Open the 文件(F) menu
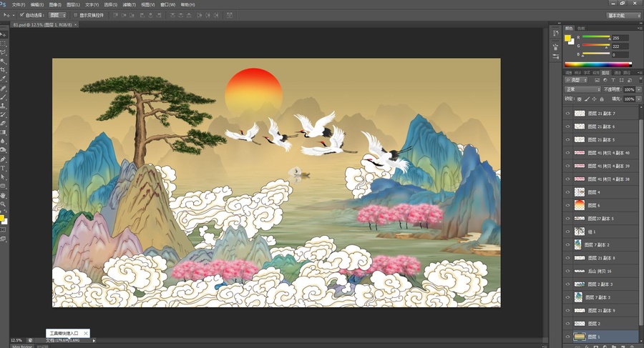 pos(19,4)
